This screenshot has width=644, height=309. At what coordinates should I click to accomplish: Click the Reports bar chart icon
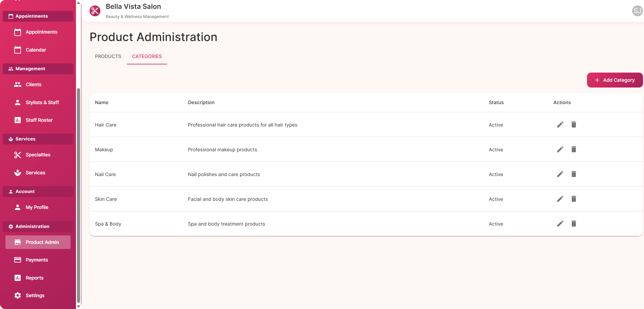pyautogui.click(x=18, y=278)
